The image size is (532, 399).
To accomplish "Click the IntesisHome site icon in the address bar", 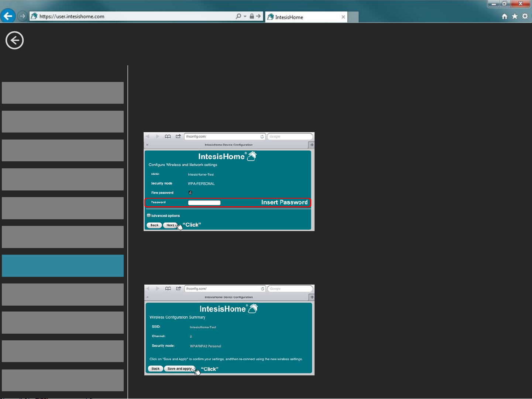I will (x=34, y=16).
